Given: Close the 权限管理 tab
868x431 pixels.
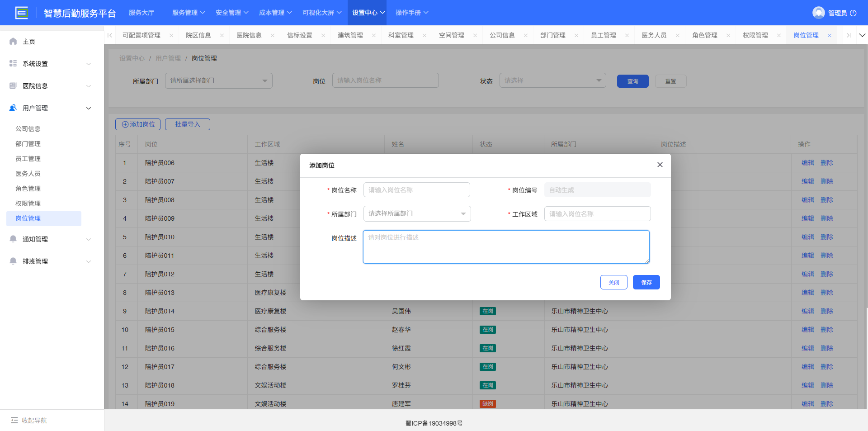Looking at the screenshot, I should pyautogui.click(x=779, y=35).
